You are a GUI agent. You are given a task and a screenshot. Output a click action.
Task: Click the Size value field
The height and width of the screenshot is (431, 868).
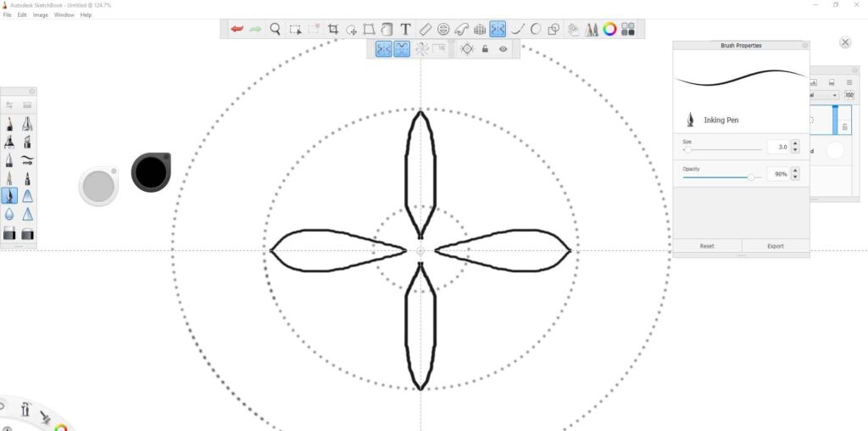click(x=778, y=147)
